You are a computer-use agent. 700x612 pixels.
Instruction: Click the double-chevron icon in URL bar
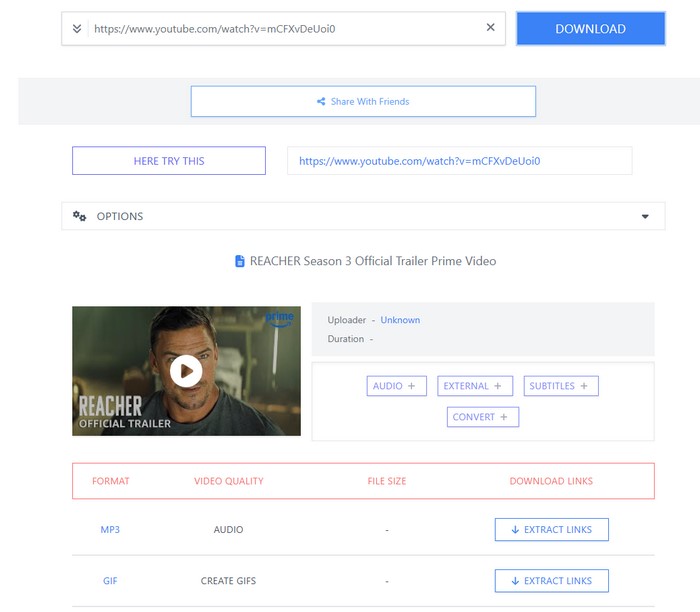pos(77,29)
